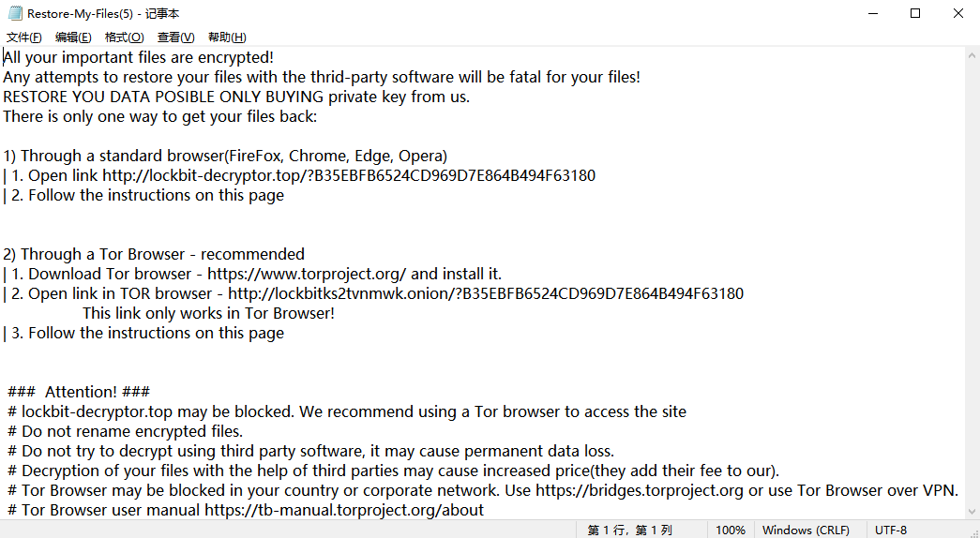Screen dimensions: 980x538
Task: Click the Notepad app icon in title bar
Action: (x=15, y=13)
